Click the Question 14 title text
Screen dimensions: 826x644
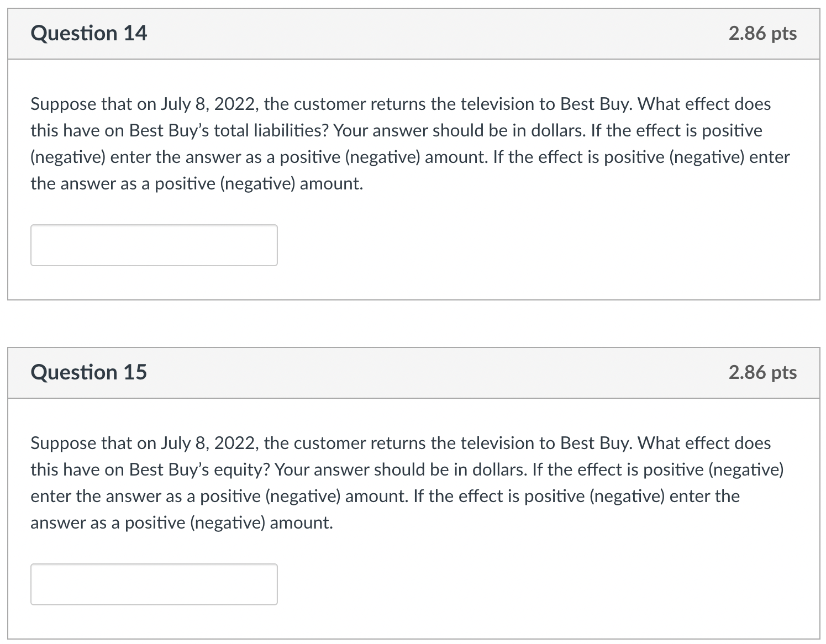(x=89, y=33)
